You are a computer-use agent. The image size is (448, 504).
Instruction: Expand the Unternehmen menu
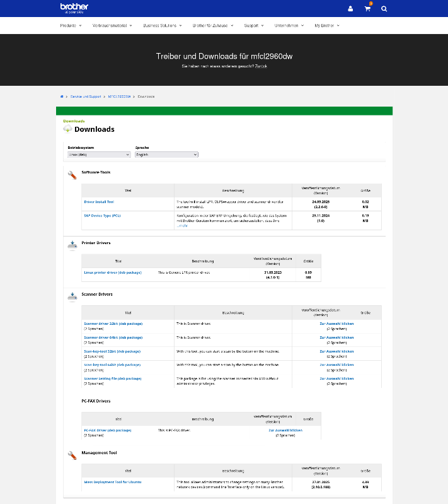click(x=289, y=25)
